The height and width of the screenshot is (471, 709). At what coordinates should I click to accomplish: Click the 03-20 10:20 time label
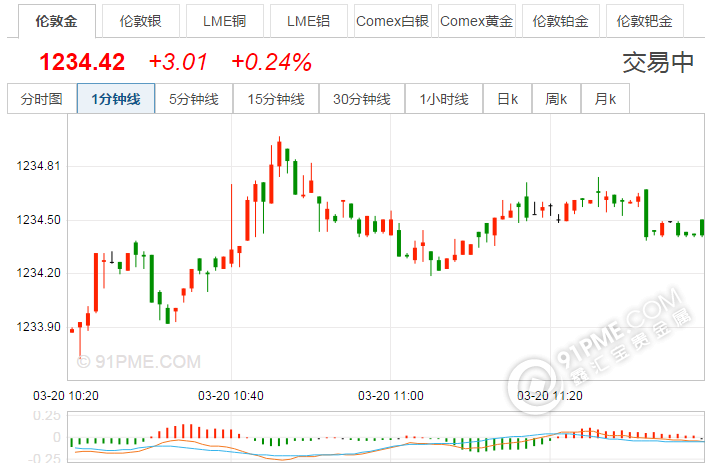66,396
